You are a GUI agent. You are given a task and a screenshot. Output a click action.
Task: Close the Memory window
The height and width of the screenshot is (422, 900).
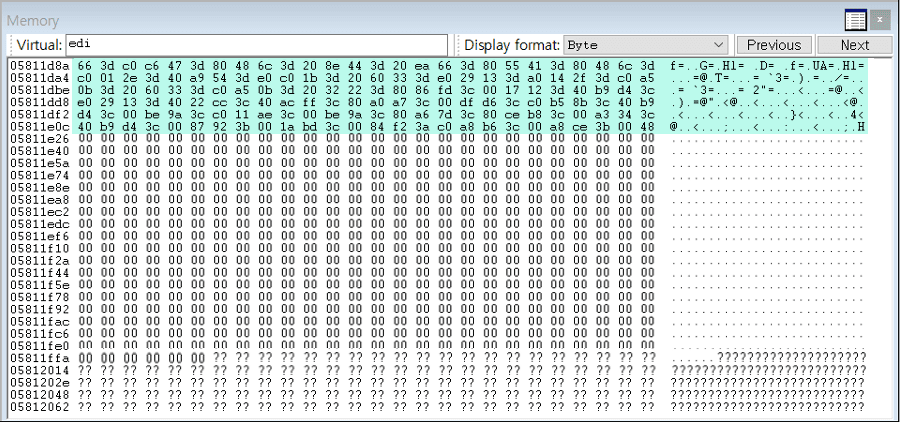(x=879, y=21)
